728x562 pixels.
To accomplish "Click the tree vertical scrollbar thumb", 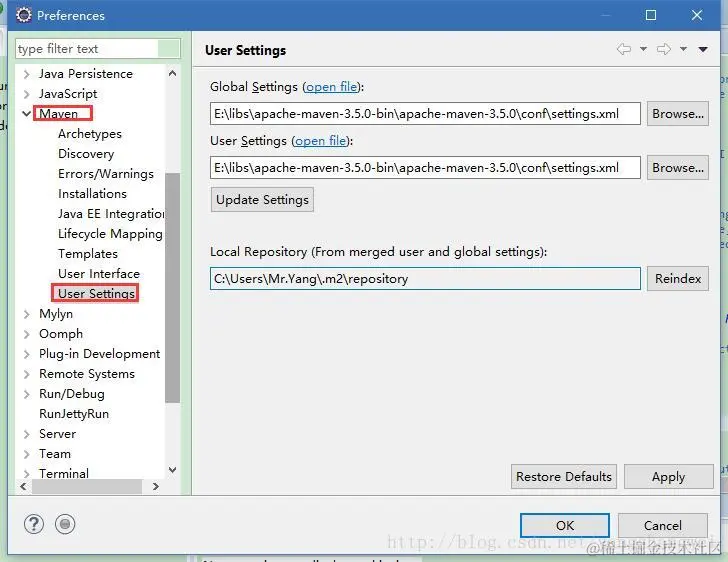I will 172,288.
